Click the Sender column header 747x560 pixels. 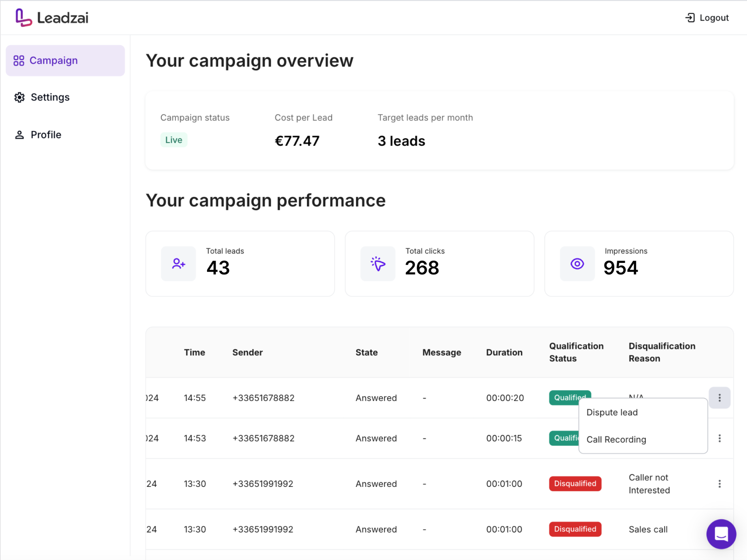click(x=247, y=352)
